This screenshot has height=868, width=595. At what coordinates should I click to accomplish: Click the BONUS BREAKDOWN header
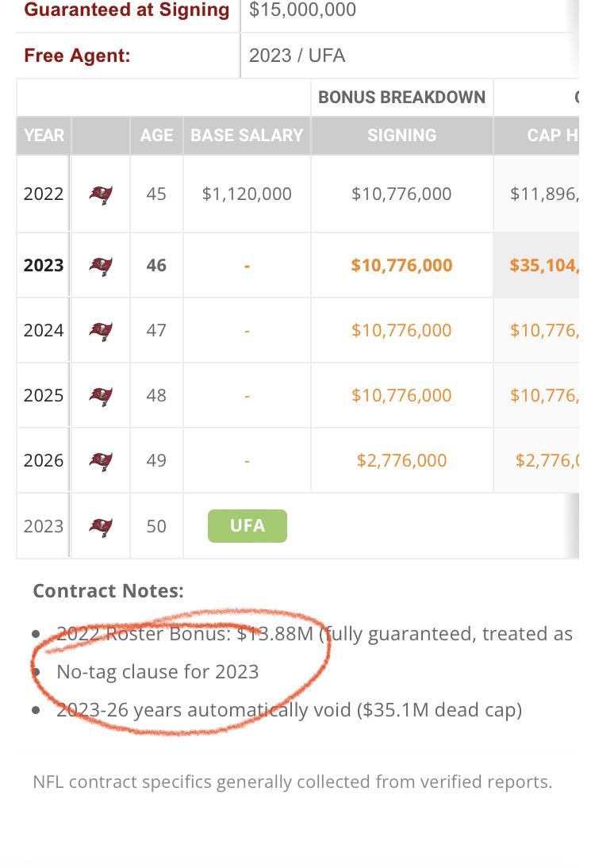click(402, 98)
